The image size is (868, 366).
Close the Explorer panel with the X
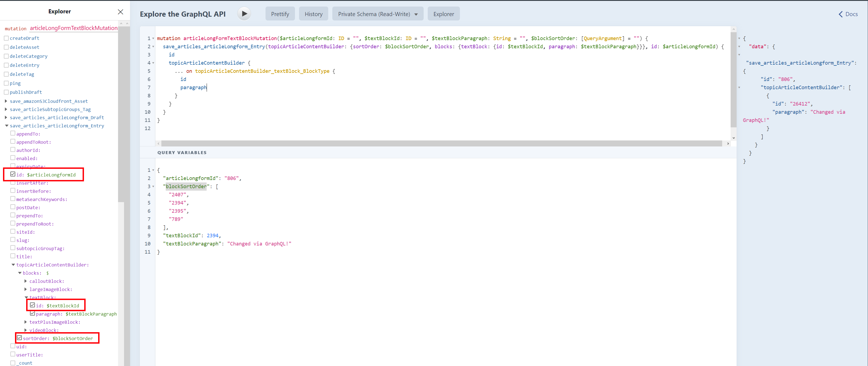pyautogui.click(x=120, y=12)
